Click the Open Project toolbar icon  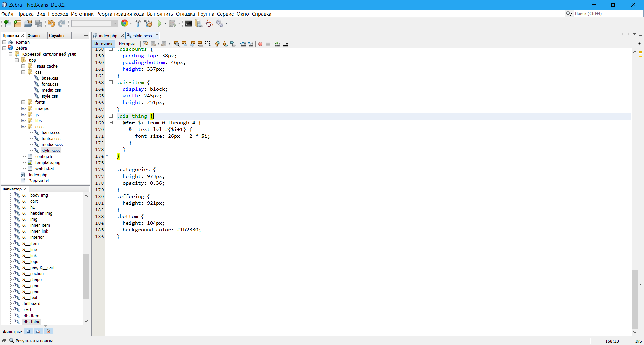click(x=28, y=23)
